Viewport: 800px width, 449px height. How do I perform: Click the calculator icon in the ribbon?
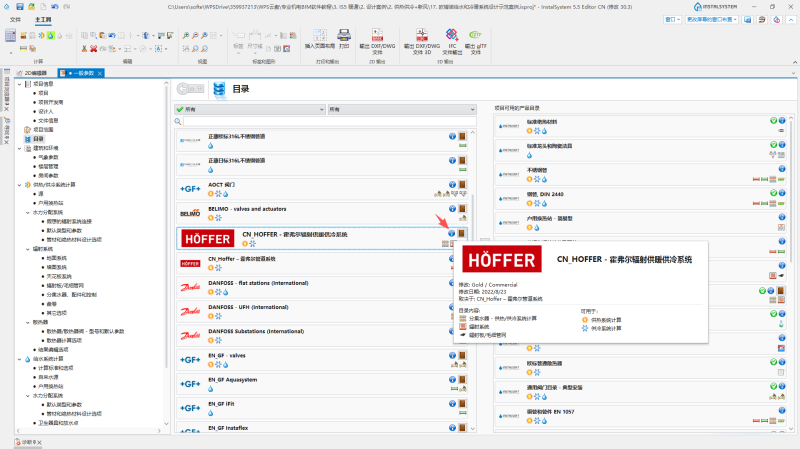10,35
